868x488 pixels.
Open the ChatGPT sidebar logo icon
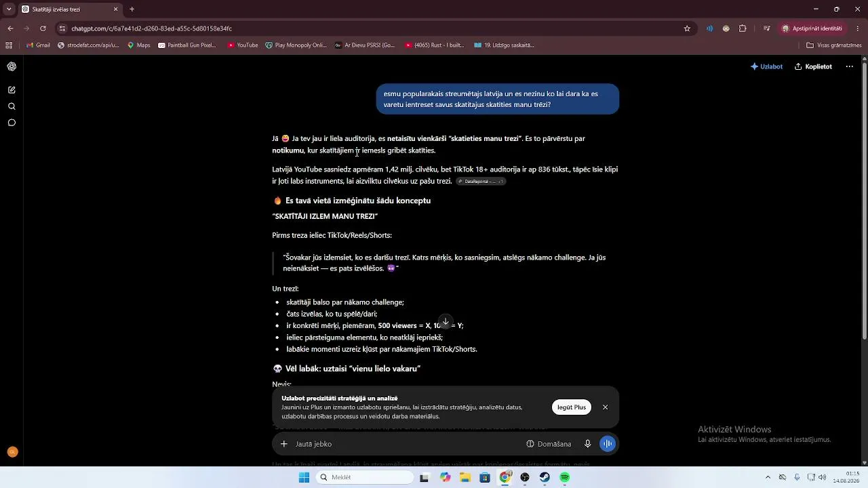12,66
